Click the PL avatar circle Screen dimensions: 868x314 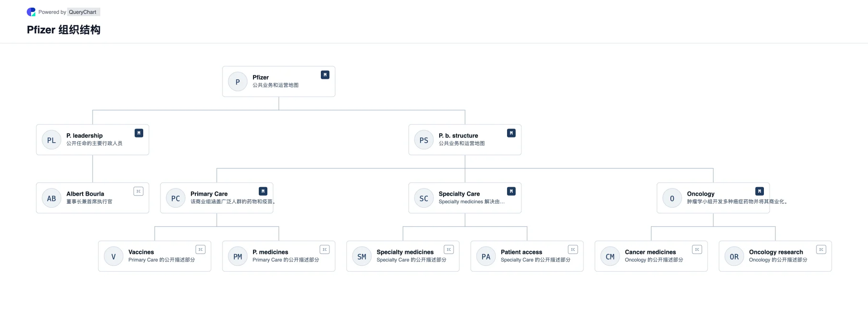(52, 140)
